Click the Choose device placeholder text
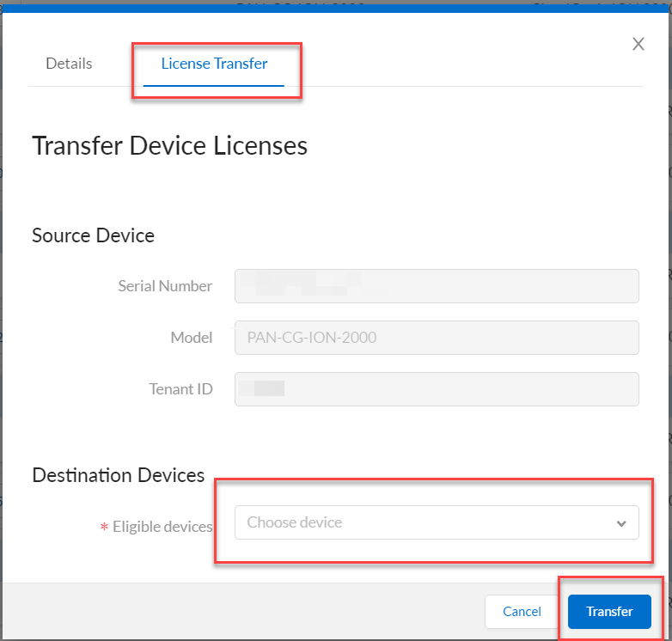The height and width of the screenshot is (641, 672). (295, 522)
